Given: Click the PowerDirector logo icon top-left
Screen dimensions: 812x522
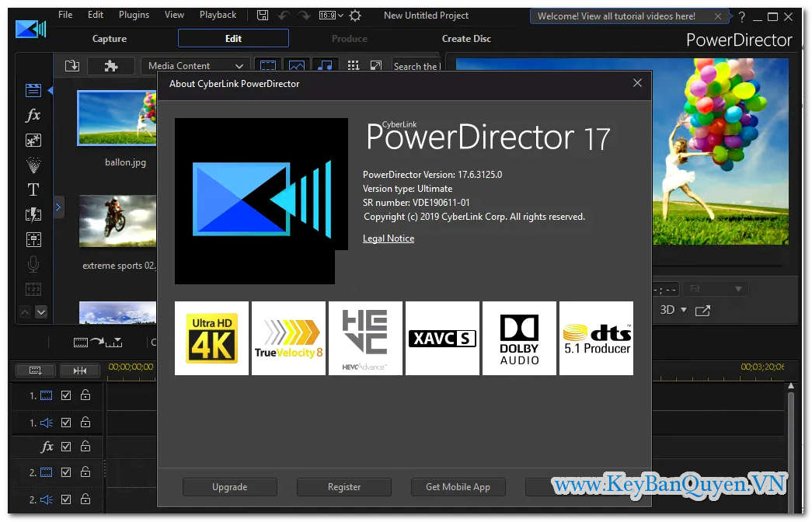Looking at the screenshot, I should [30, 29].
